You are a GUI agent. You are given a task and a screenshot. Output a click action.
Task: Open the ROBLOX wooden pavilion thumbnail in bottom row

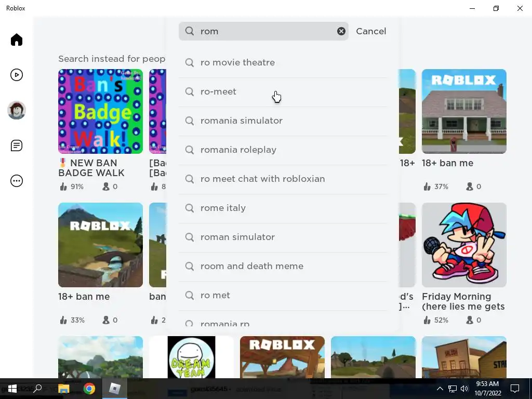[282, 357]
